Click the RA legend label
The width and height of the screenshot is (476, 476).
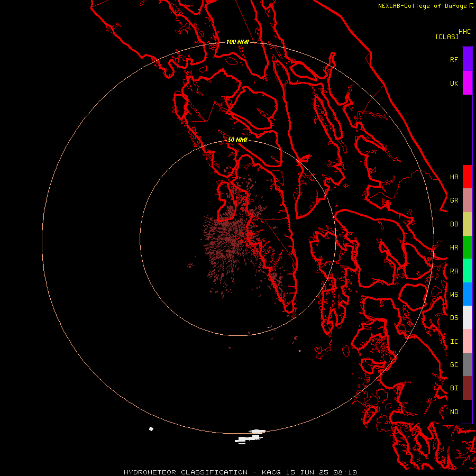[454, 271]
